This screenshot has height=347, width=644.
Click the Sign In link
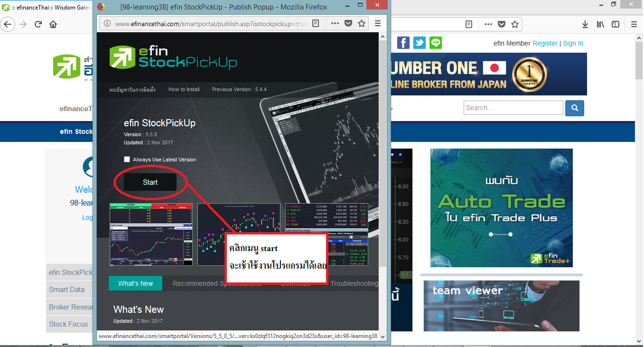coord(573,43)
